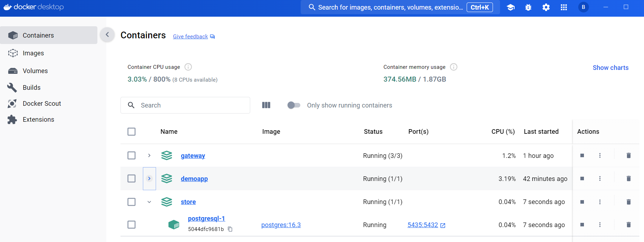Open the postgresql-1 container link
644x242 pixels.
coord(206,219)
